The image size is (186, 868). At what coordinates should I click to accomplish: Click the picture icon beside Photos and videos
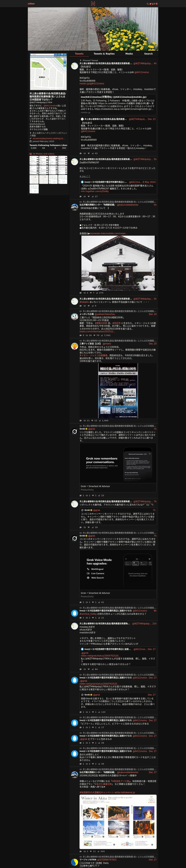point(31,154)
